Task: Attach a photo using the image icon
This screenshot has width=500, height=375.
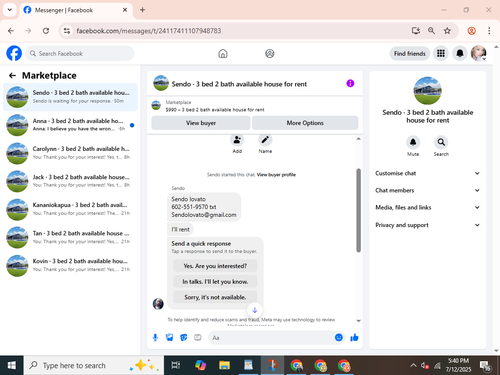Action: click(x=170, y=338)
